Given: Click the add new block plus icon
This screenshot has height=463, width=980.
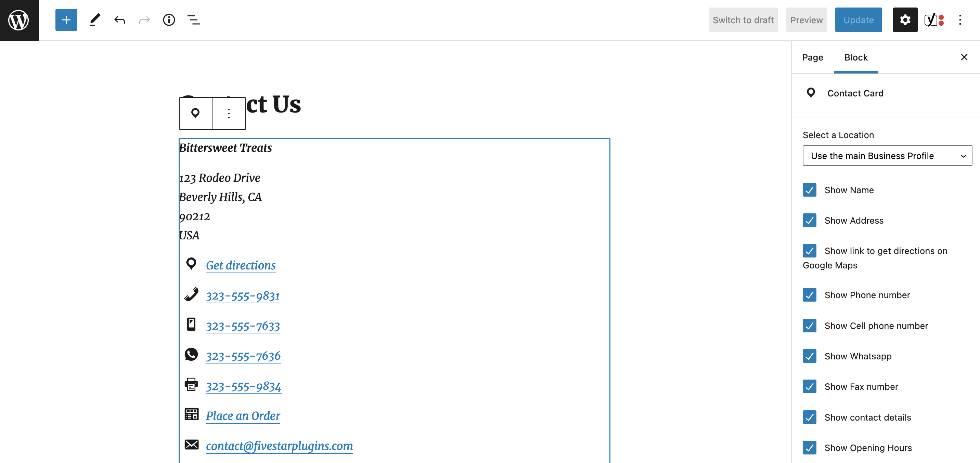Looking at the screenshot, I should pyautogui.click(x=66, y=19).
